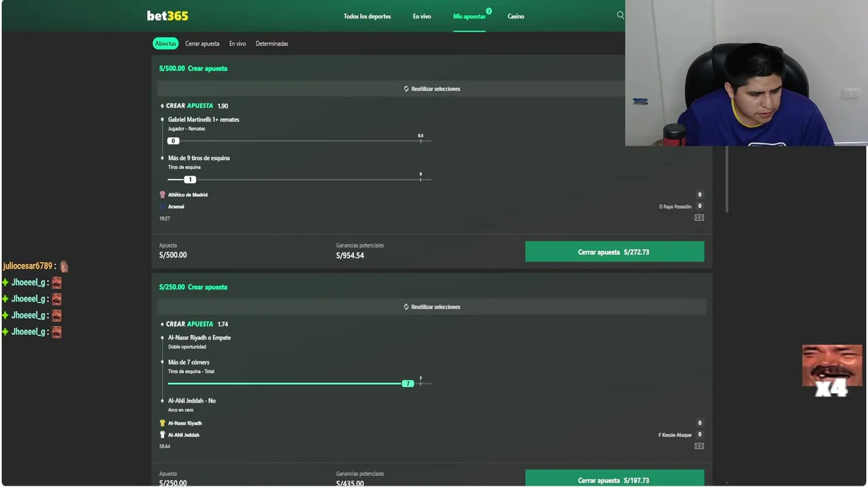Click Gabriel Martinelli: 1+ remates selection
Image resolution: width=868 pixels, height=488 pixels.
tap(203, 119)
